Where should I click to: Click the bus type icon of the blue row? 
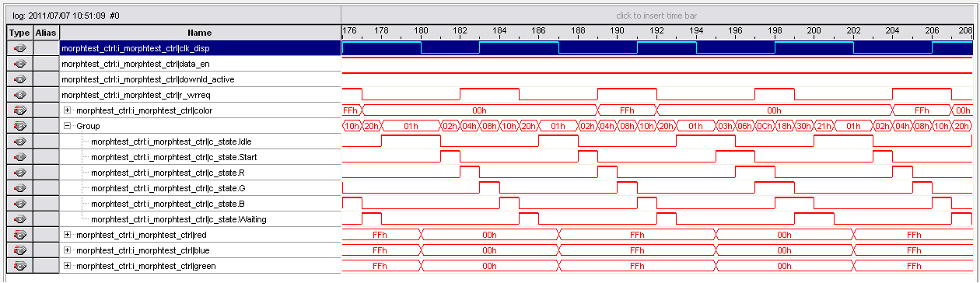(x=19, y=250)
